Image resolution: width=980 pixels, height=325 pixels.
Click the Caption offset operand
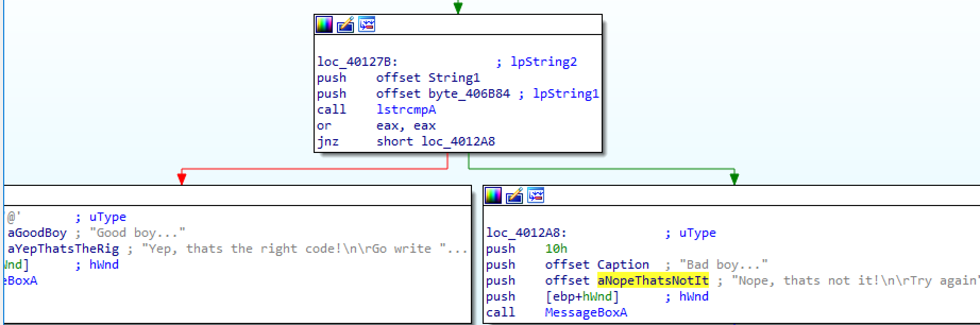click(x=623, y=264)
